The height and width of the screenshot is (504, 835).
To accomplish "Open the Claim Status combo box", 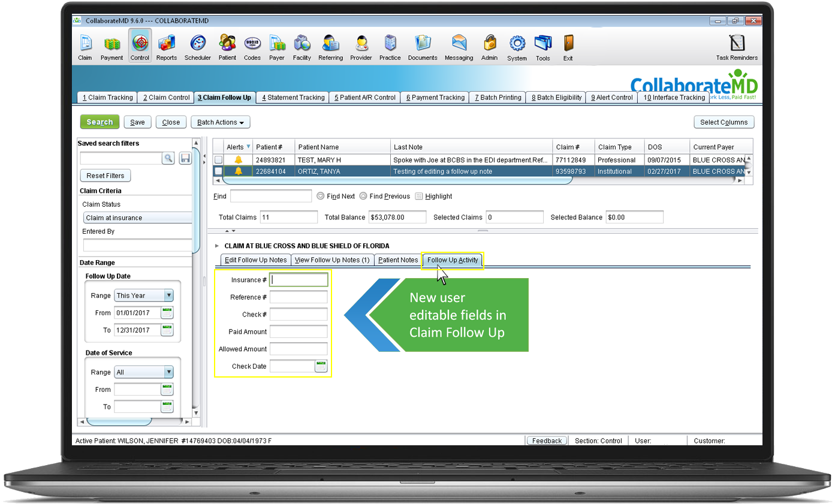I will (138, 218).
